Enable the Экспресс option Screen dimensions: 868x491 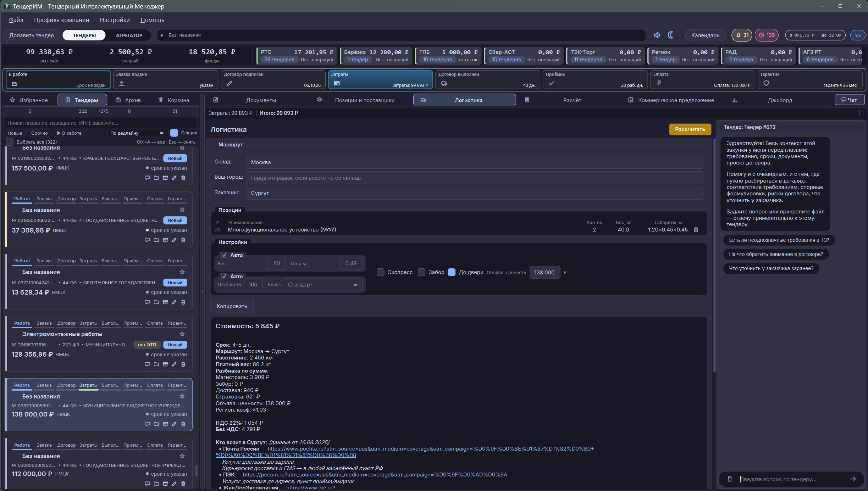[380, 272]
